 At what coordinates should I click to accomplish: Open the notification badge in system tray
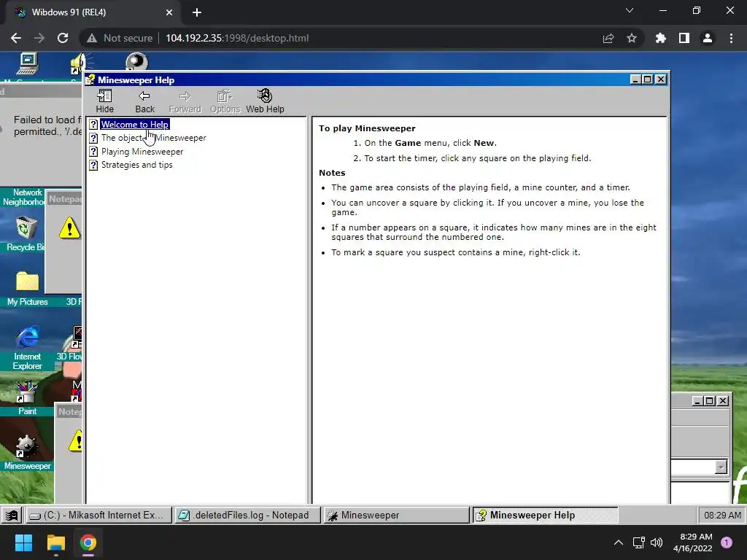[727, 542]
